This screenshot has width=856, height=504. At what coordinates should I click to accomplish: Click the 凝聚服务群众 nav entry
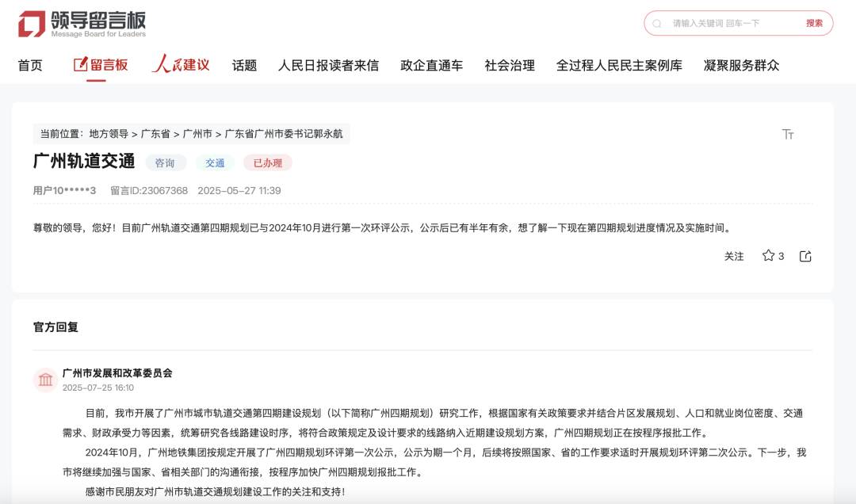pos(741,66)
